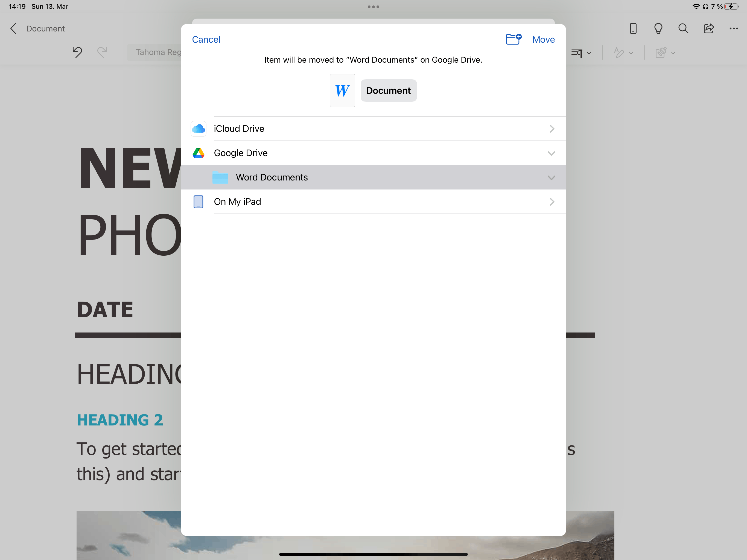Collapse the Google Drive location

pyautogui.click(x=551, y=153)
